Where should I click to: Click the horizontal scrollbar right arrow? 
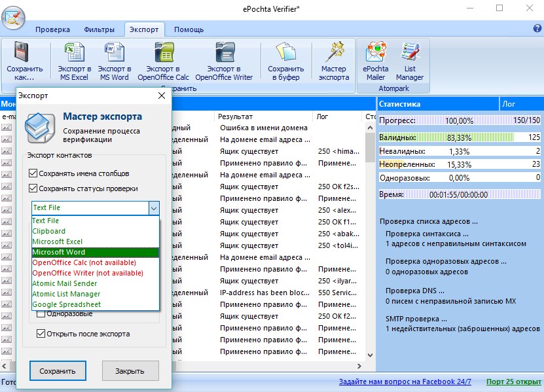[359, 366]
